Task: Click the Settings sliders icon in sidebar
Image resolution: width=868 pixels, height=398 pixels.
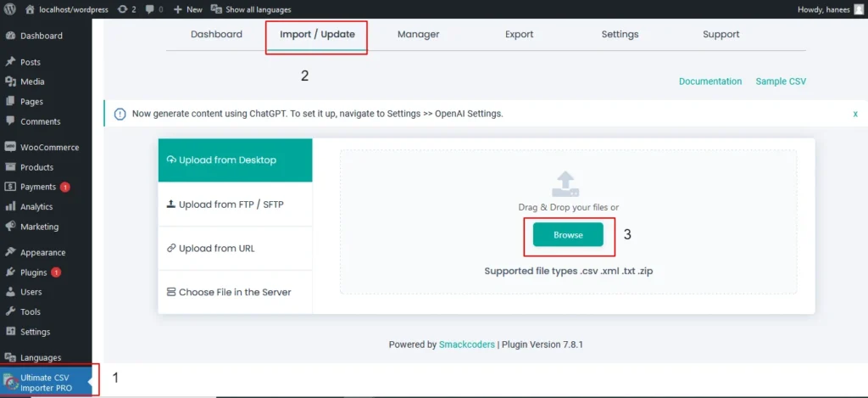Action: pos(10,332)
